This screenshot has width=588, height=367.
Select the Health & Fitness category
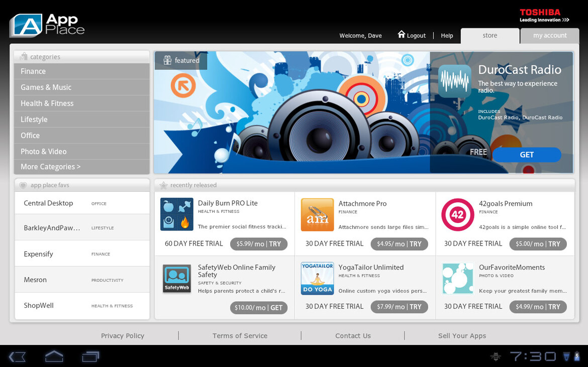[82, 103]
